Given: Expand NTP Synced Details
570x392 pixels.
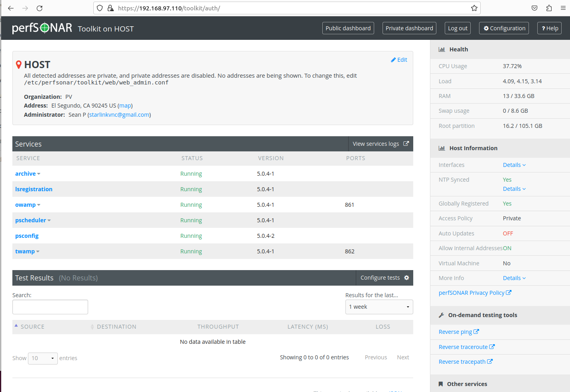Looking at the screenshot, I should (x=514, y=189).
